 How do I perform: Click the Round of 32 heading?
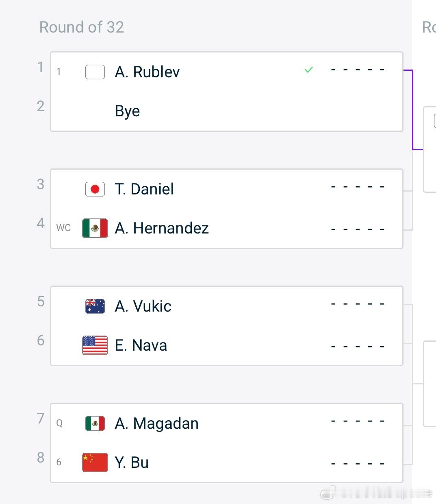[x=82, y=27]
